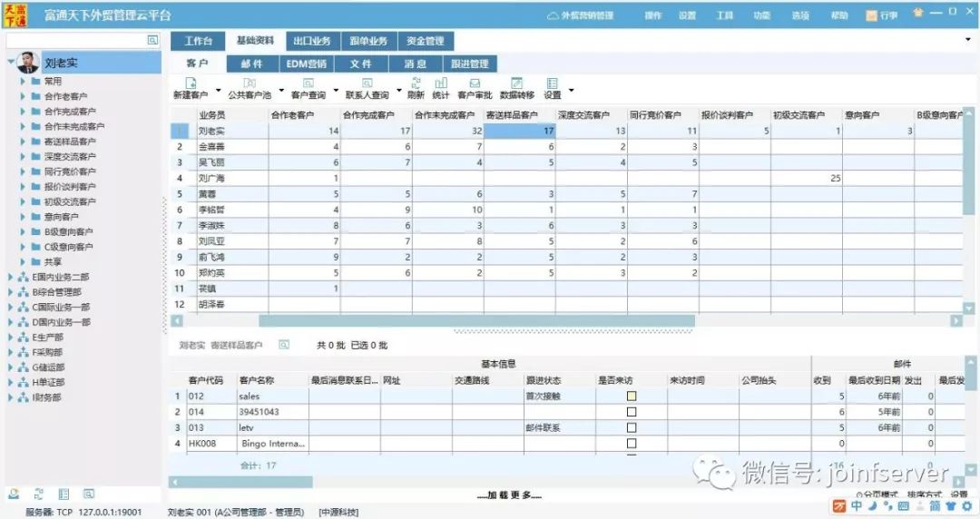
Task: Click the search icon in sidebar search box
Action: point(152,40)
